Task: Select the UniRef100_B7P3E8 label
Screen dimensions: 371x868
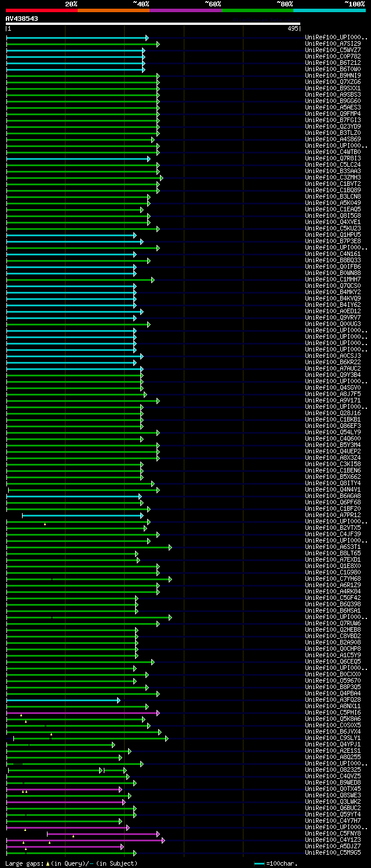Action: [x=333, y=241]
